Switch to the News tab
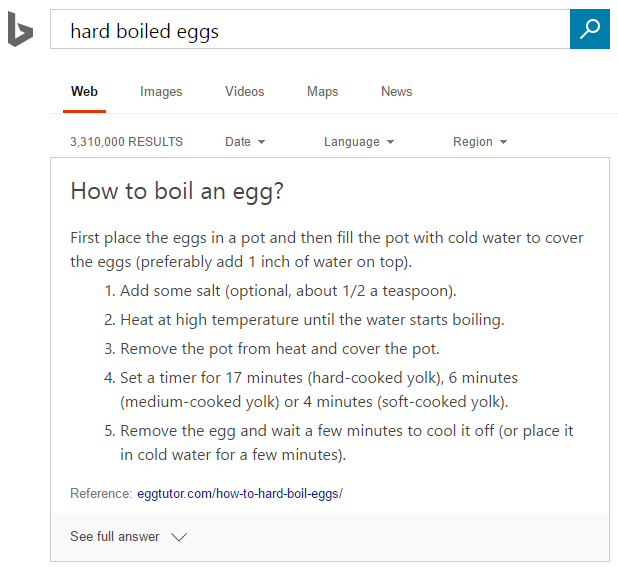The height and width of the screenshot is (567, 618). [x=396, y=92]
